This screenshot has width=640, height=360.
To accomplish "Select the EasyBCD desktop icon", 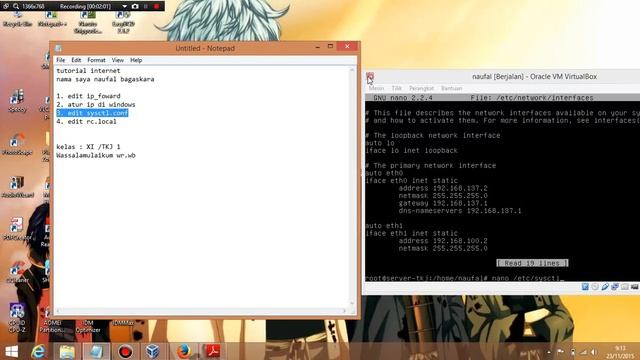I will click(x=123, y=21).
